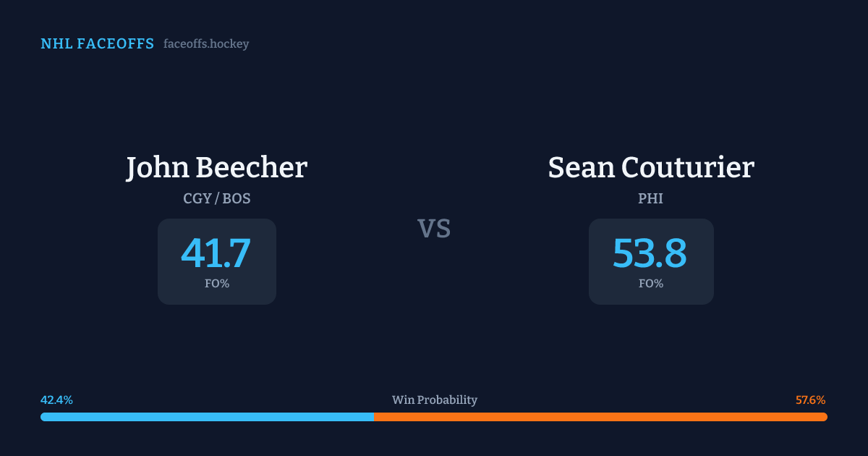Select the John Beecher player name

pos(217,167)
